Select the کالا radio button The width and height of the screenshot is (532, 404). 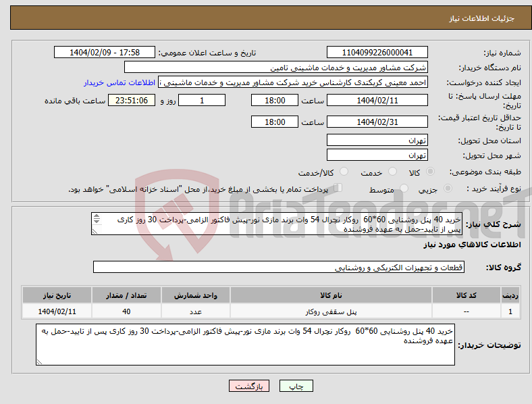pos(430,172)
